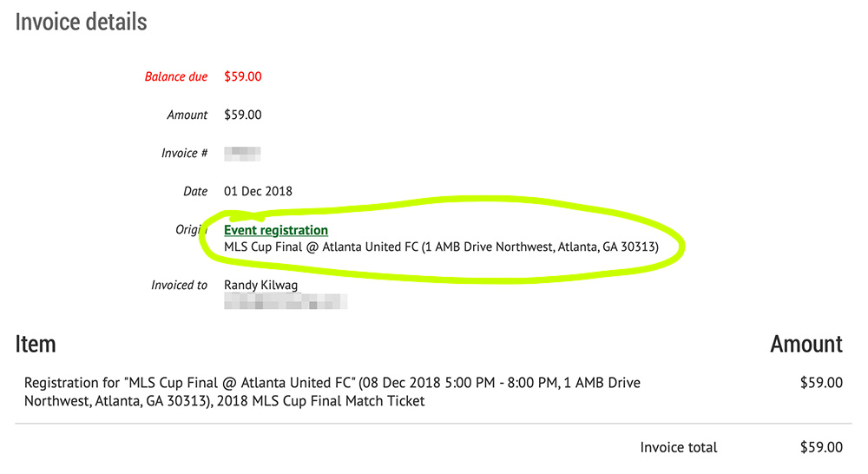Image resolution: width=868 pixels, height=474 pixels.
Task: Click the Registration for MLS Cup Final item description
Action: [x=332, y=392]
